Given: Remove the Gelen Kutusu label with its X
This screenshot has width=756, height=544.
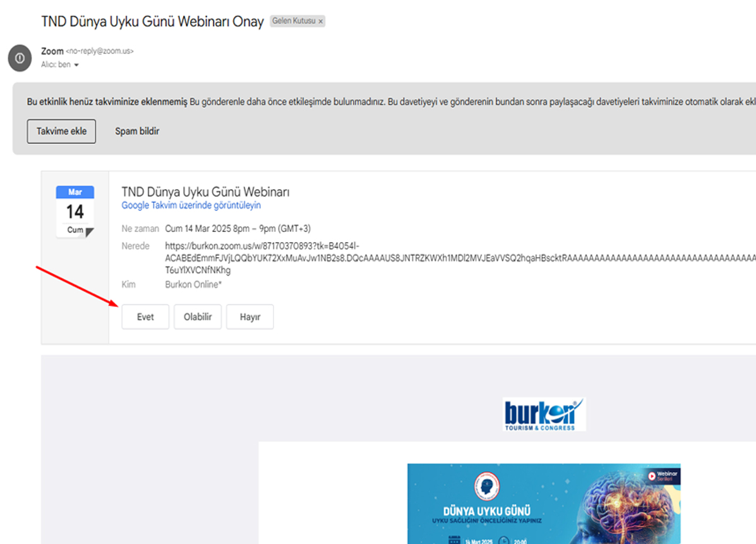Looking at the screenshot, I should coord(320,21).
